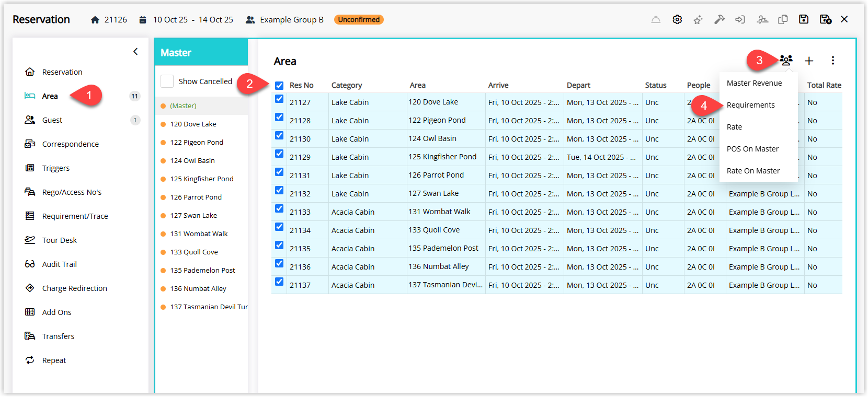Image resolution: width=868 pixels, height=397 pixels.
Task: Toggle the select-all checkbox in Res No header
Action: pos(279,86)
